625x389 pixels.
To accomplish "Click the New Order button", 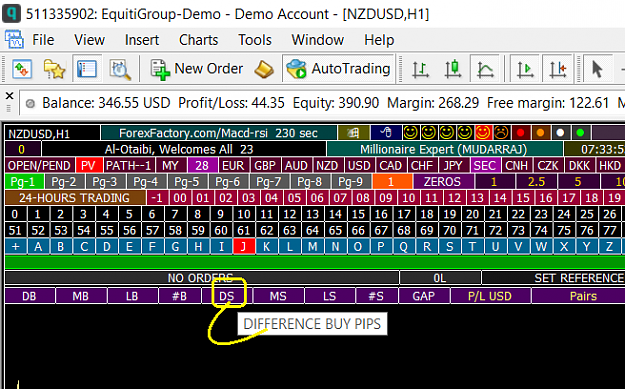I will (x=197, y=69).
